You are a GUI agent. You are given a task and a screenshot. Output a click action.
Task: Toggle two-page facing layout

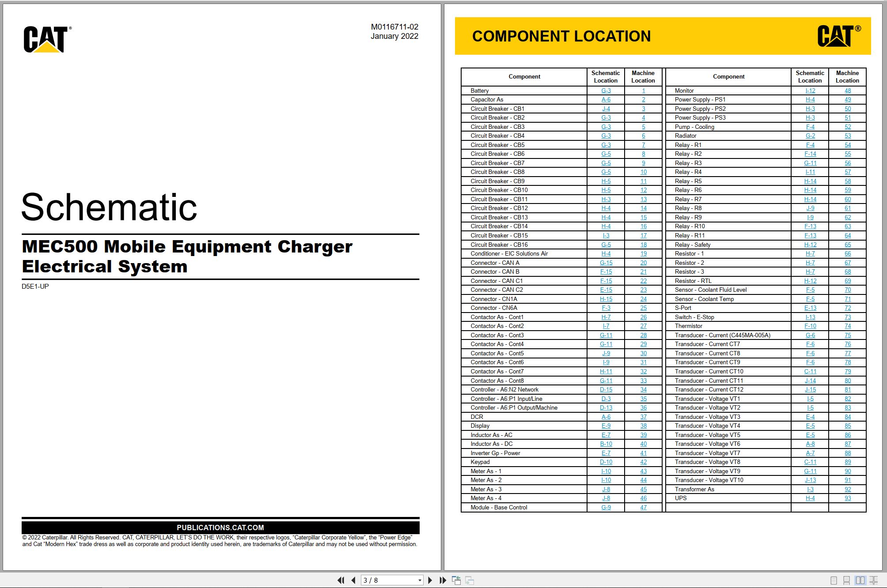coord(860,580)
